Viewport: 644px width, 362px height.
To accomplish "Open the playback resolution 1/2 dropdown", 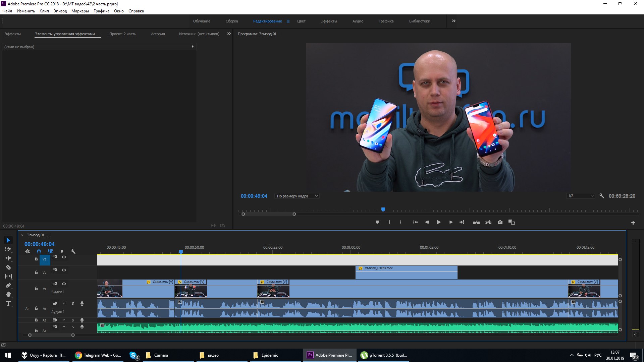I will (580, 196).
